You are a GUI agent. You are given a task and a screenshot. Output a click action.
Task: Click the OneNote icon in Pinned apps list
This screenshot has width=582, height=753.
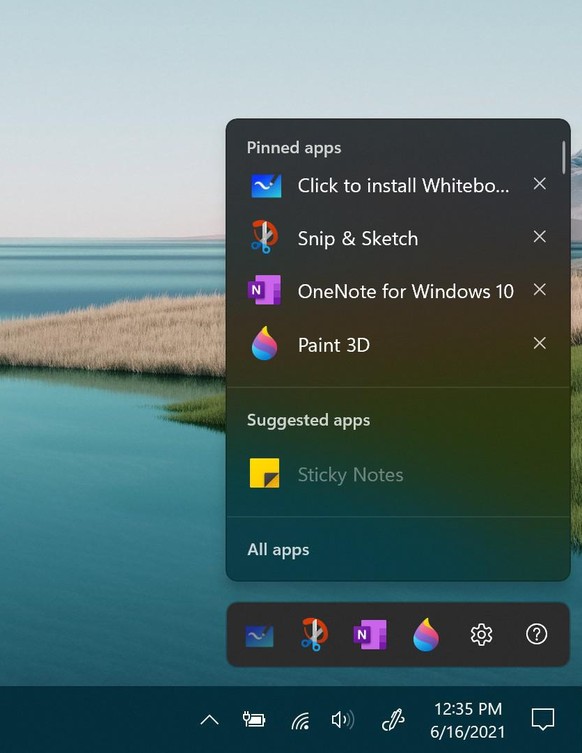coord(264,290)
